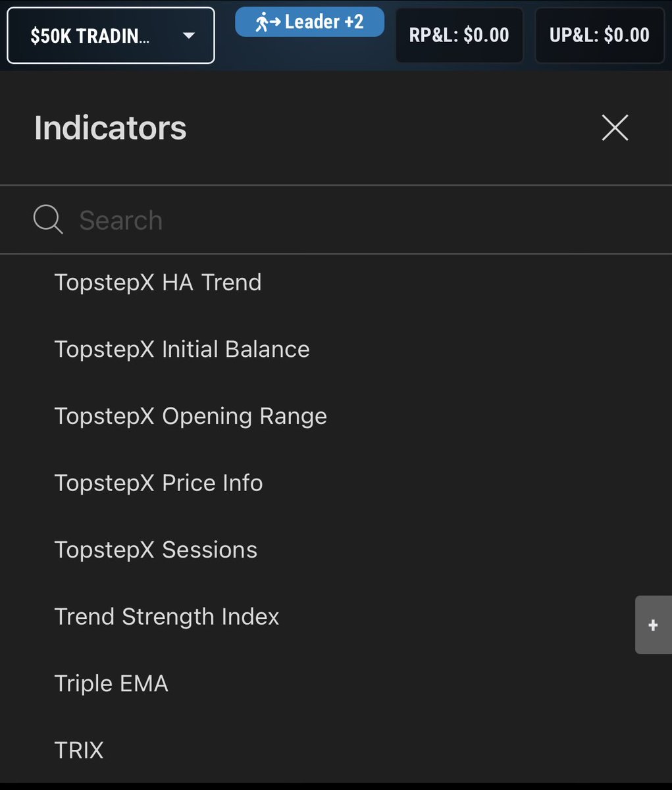
Task: Click the running person Leader icon
Action: point(268,22)
